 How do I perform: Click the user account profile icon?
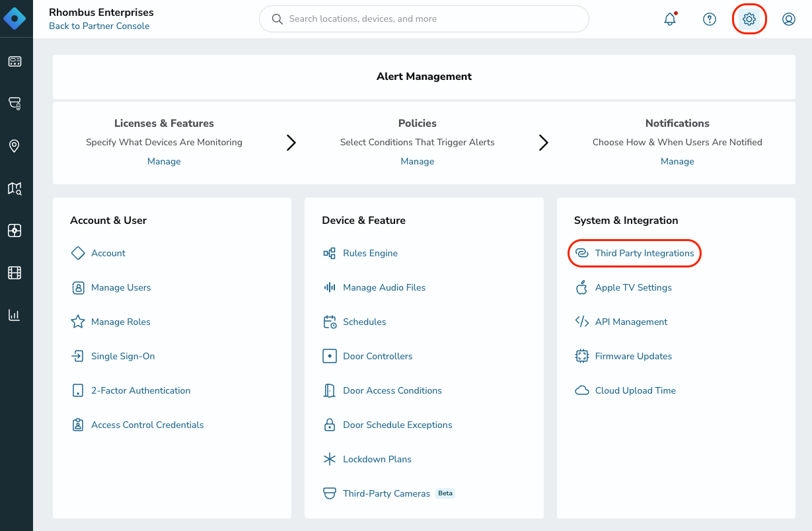tap(789, 19)
